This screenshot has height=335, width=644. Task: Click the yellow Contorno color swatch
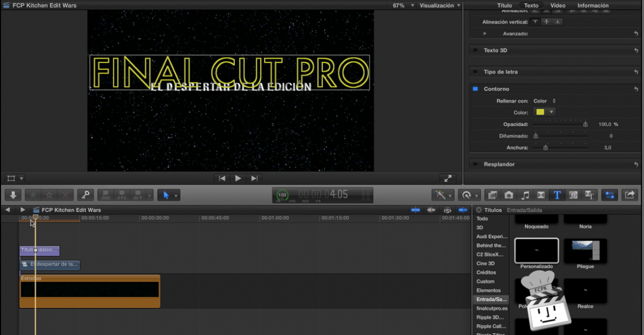[x=540, y=112]
